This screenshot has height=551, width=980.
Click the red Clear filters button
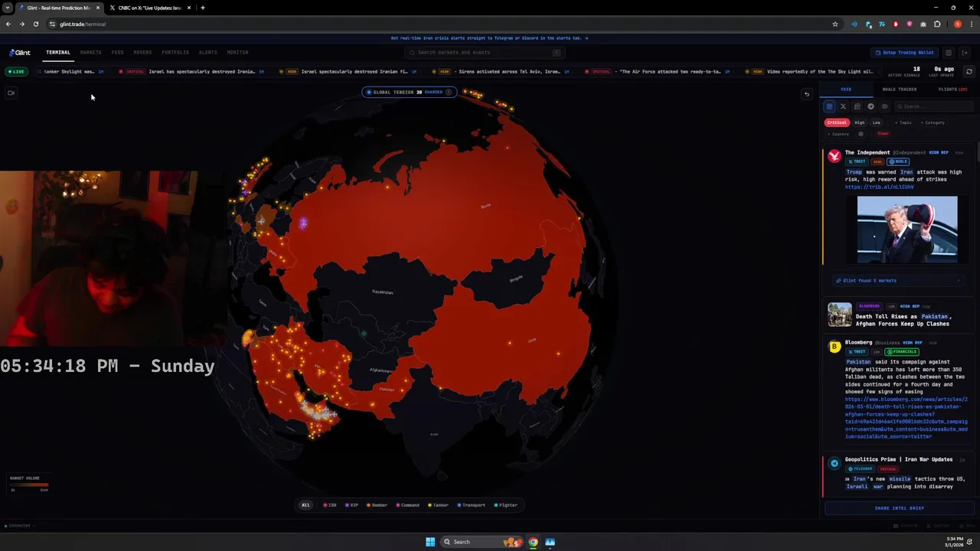pos(883,134)
